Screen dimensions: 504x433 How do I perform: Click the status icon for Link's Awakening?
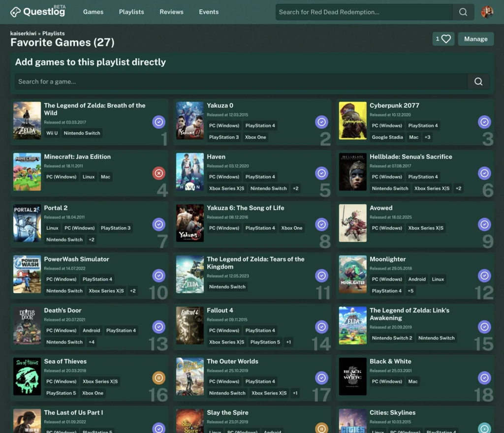pos(484,327)
